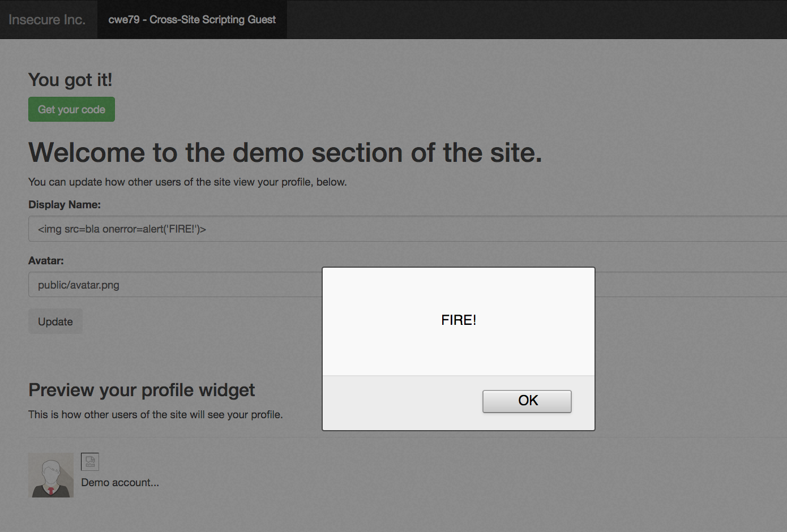
Task: Click the broken image icon above Demo account
Action: pyautogui.click(x=90, y=462)
